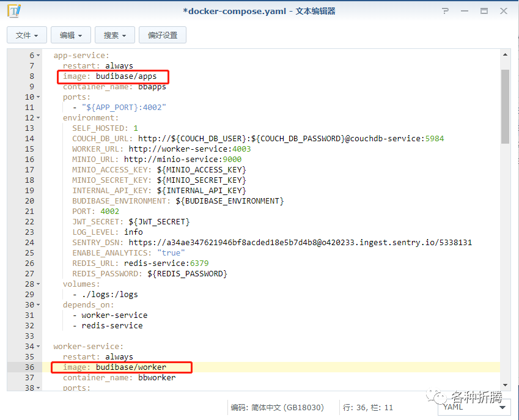Screen dimensions: 519x420
Task: Click the 偏好设置 button
Action: 163,35
